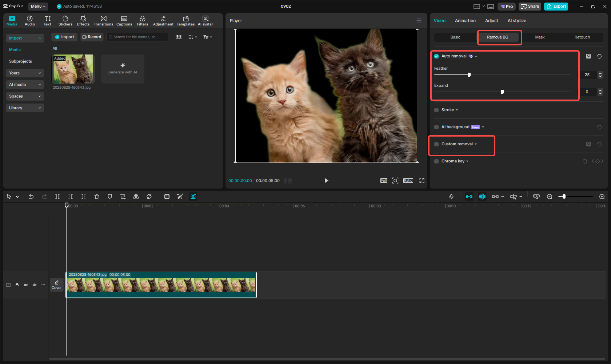Screen dimensions: 611x364
Task: Open the Stickers panel
Action: [x=65, y=21]
